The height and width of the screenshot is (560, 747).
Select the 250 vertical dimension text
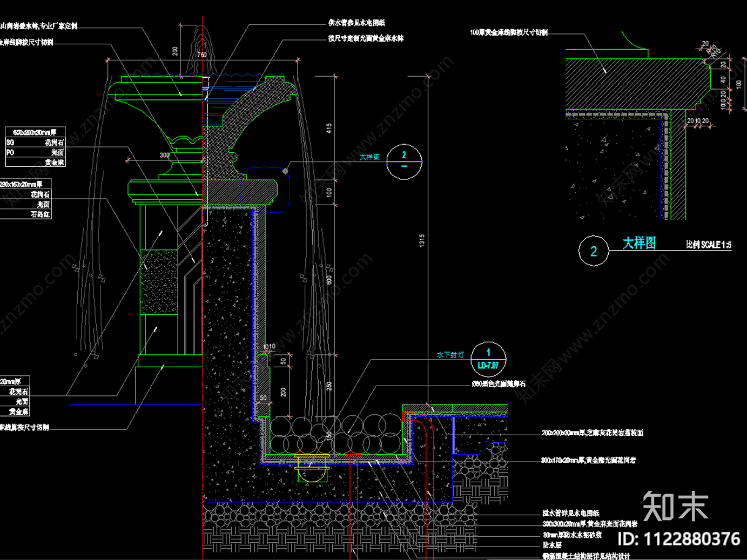[x=329, y=386]
